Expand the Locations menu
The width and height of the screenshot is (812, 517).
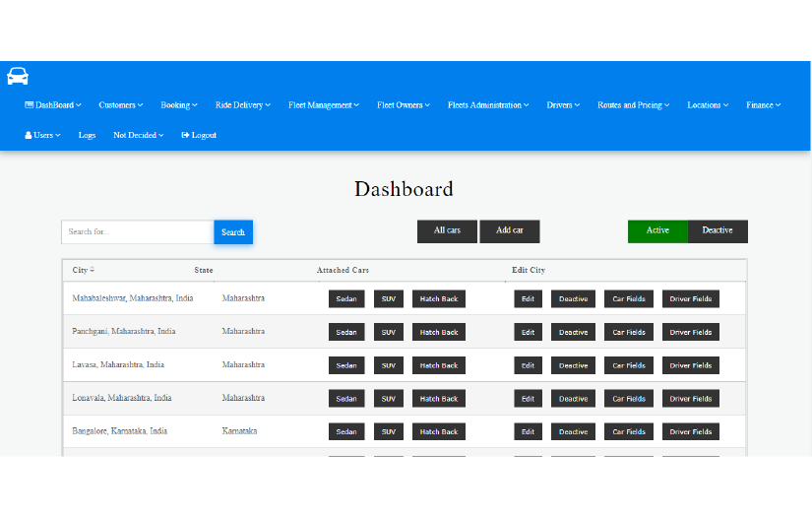click(x=708, y=105)
